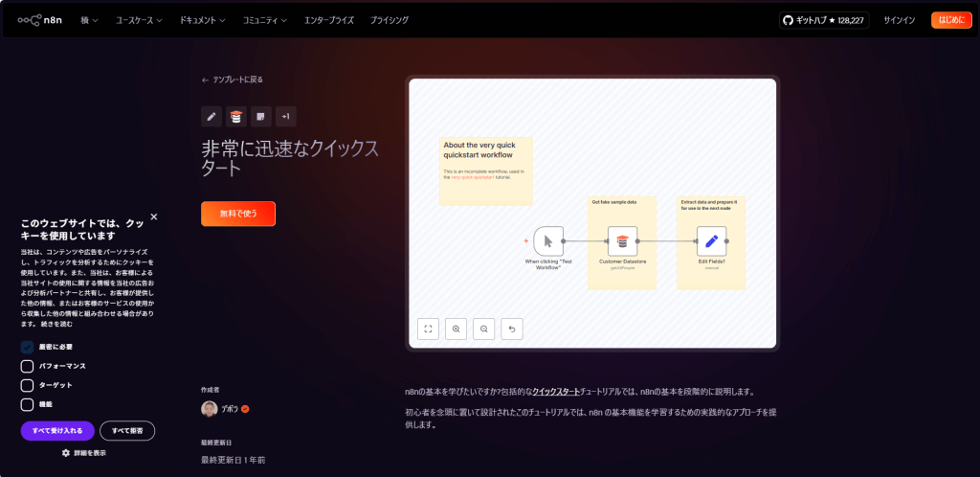The height and width of the screenshot is (477, 980).
Task: Click the Extract data and prepare note title
Action: 709,205
